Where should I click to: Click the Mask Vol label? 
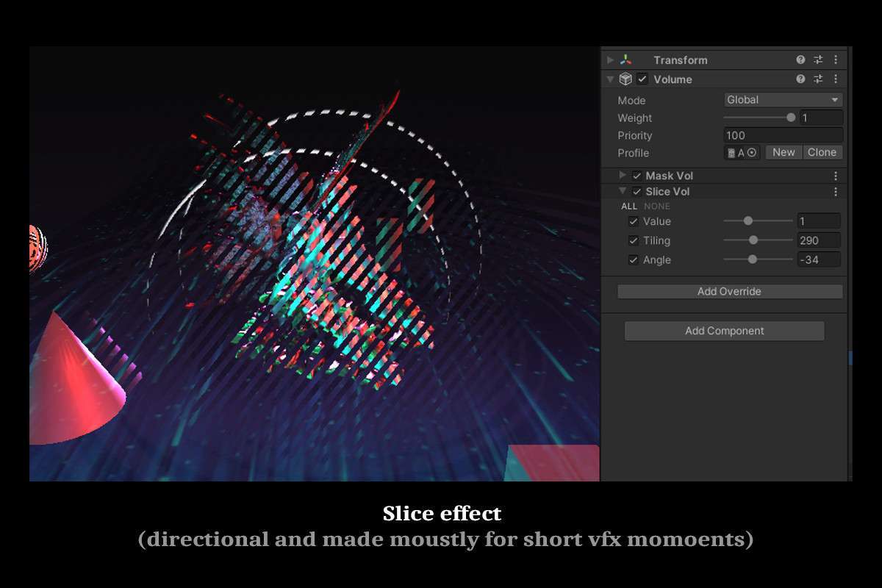tap(670, 176)
